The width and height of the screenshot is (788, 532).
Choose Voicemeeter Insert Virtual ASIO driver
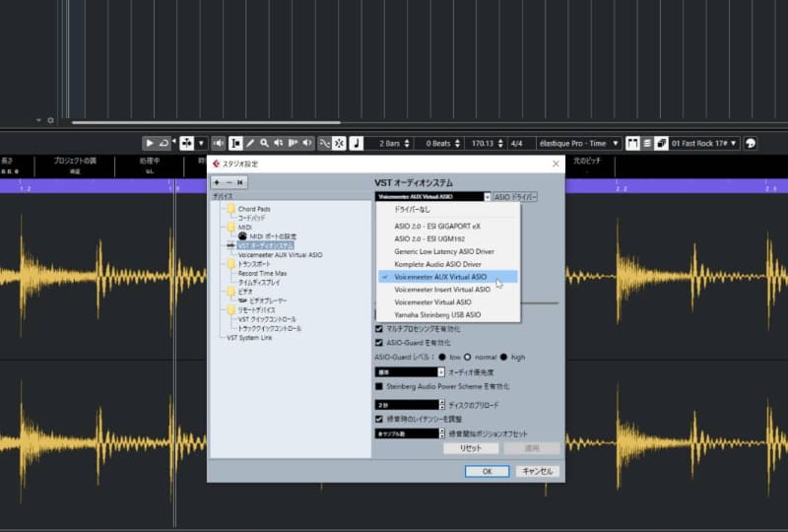coord(449,290)
